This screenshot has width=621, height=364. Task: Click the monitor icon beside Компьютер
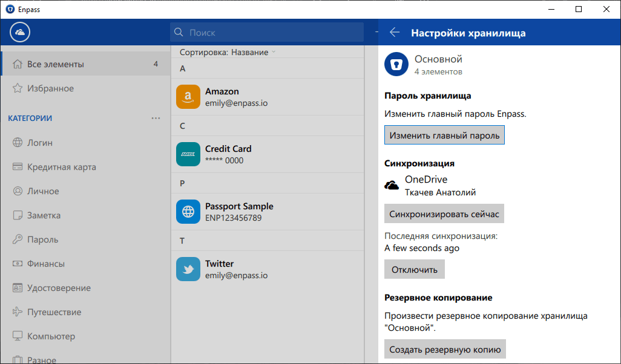pos(18,336)
